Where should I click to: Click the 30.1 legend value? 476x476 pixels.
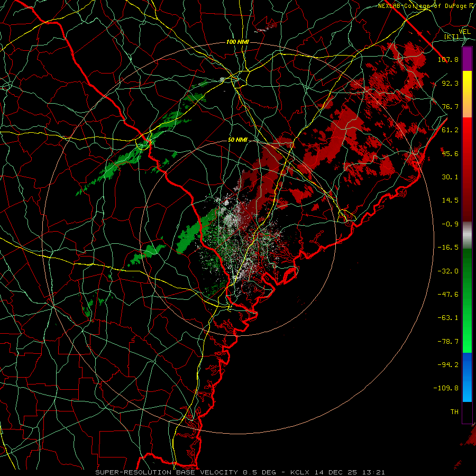tap(450, 177)
